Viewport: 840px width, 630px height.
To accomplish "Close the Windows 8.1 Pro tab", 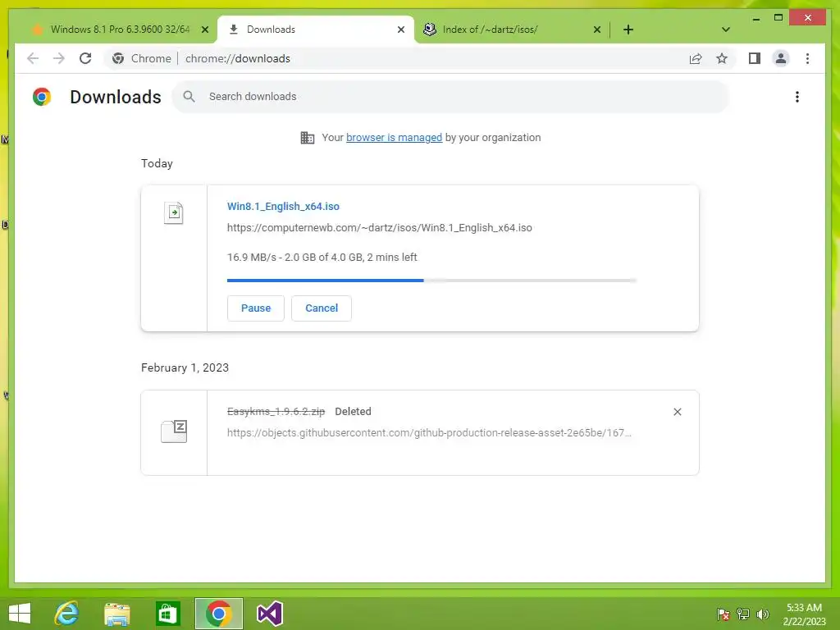I will tap(204, 30).
